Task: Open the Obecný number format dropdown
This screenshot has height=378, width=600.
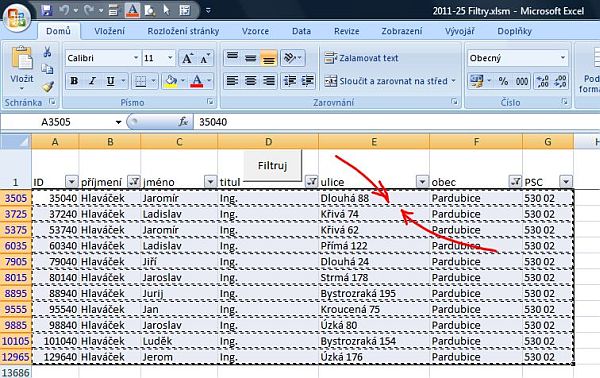Action: click(563, 58)
